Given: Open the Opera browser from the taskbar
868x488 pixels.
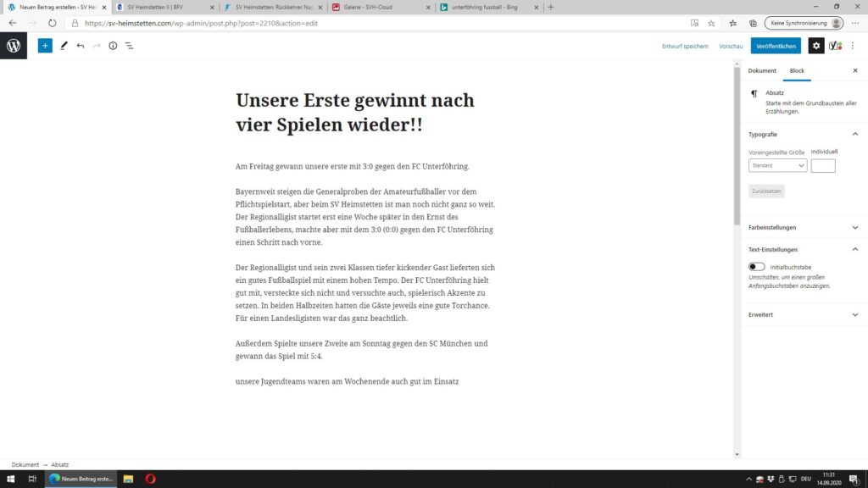Looking at the screenshot, I should coord(150,479).
